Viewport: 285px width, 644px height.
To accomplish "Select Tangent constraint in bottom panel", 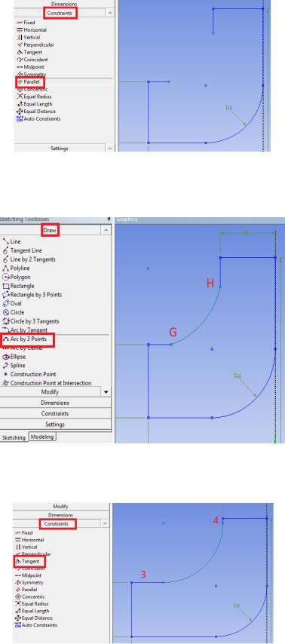I will click(x=27, y=561).
